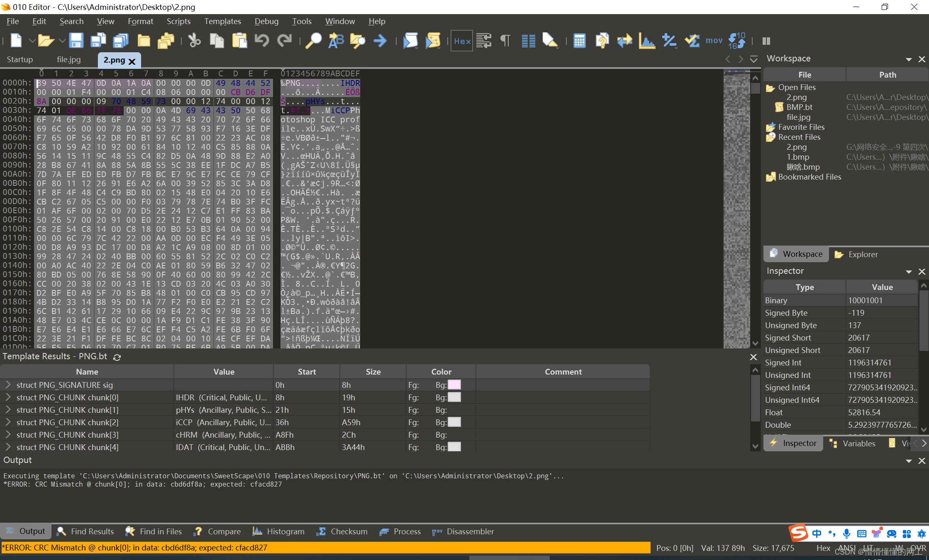Expand struct PNG_CHUNK chunk[0] row
Image resolution: width=929 pixels, height=560 pixels.
[x=8, y=397]
